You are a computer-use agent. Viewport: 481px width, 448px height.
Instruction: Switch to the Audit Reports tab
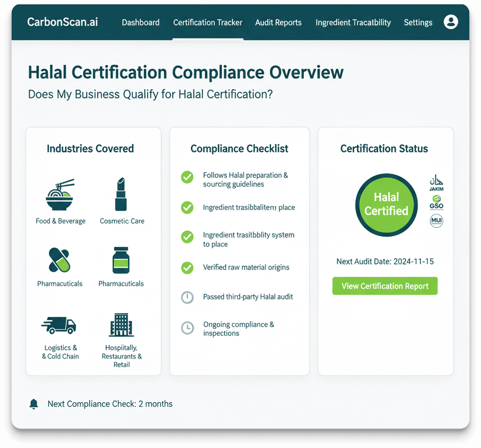tap(278, 23)
